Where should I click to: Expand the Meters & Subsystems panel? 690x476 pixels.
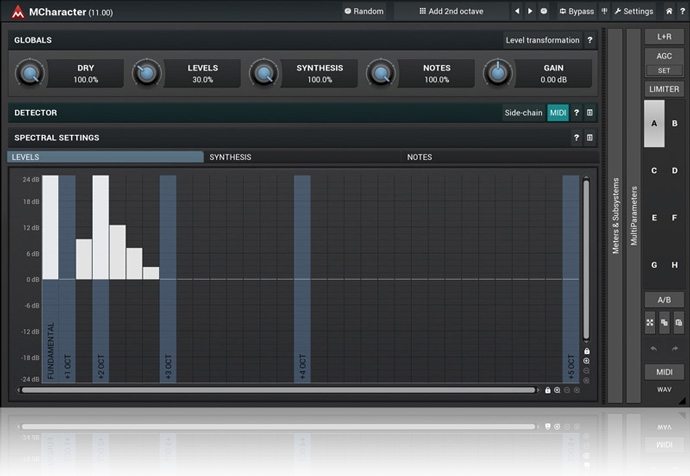click(x=615, y=215)
